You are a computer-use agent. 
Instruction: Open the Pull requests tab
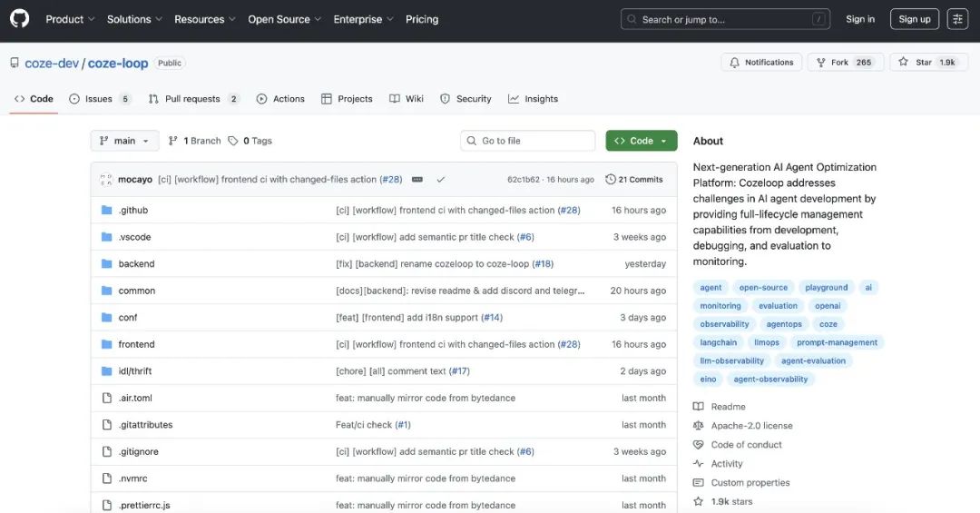193,99
